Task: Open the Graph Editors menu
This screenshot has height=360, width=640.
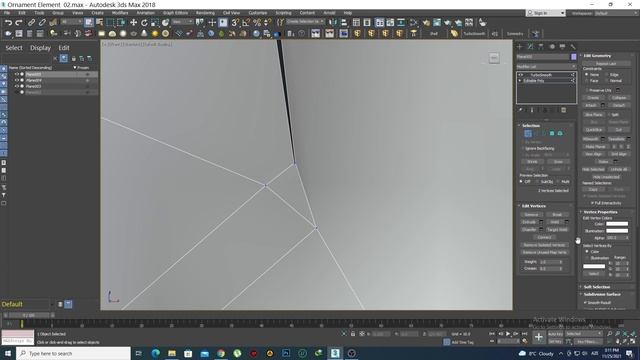Action: click(x=175, y=13)
